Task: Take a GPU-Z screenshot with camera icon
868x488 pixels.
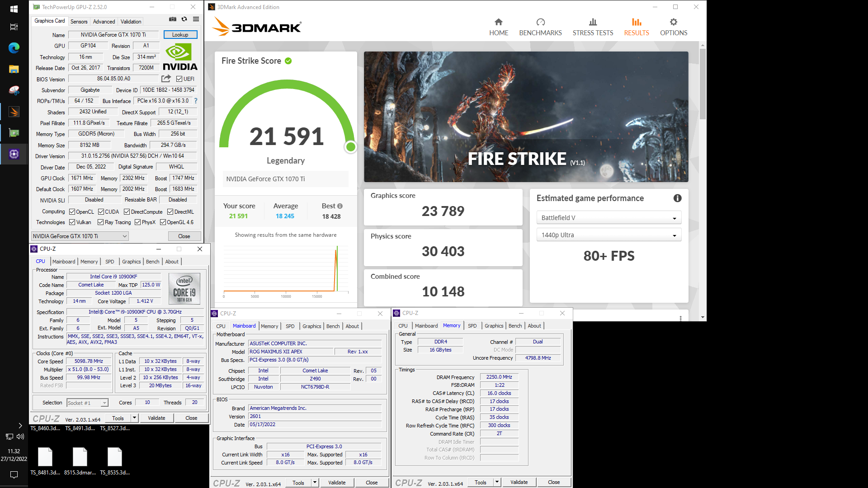Action: [173, 19]
